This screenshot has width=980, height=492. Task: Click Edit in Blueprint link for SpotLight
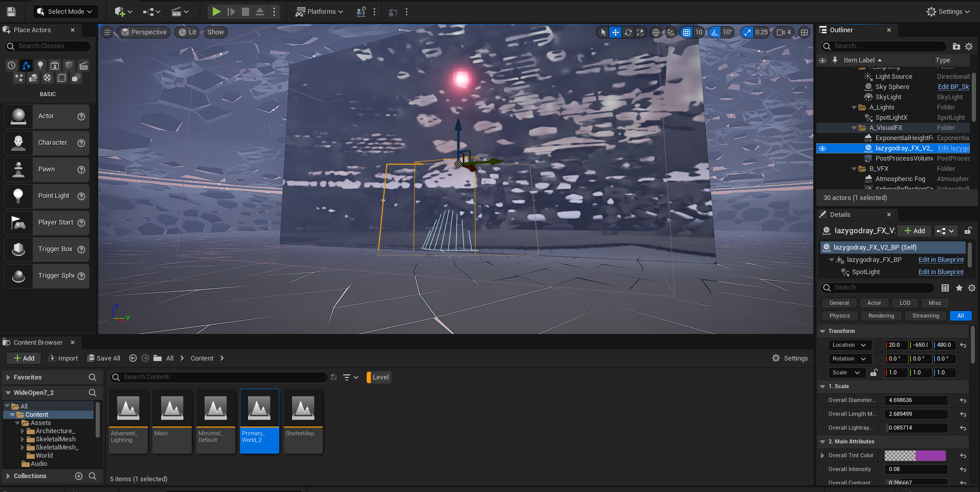coord(941,272)
